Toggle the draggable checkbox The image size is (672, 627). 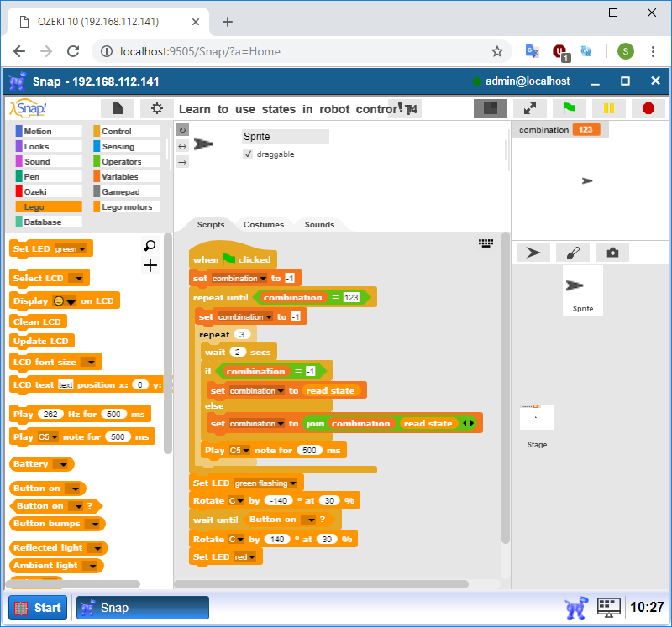click(248, 154)
